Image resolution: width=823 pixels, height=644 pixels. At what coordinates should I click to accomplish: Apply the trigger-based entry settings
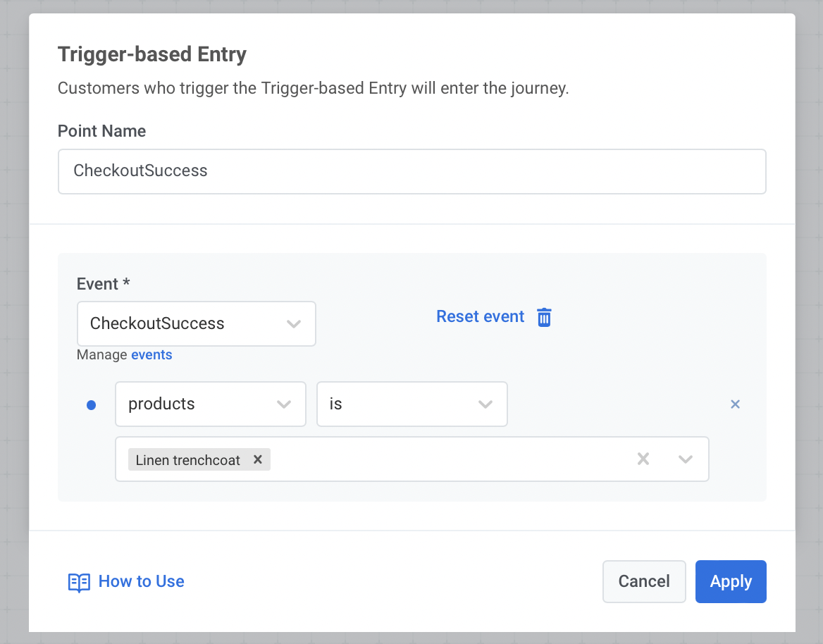pos(731,582)
